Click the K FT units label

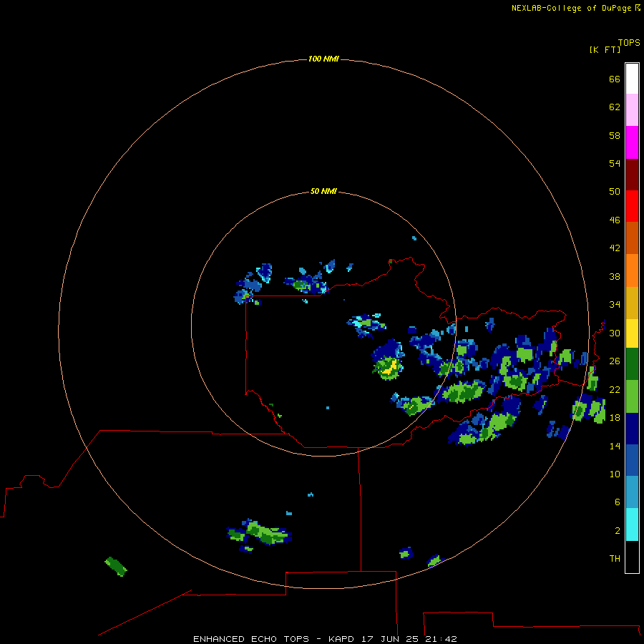[x=605, y=50]
